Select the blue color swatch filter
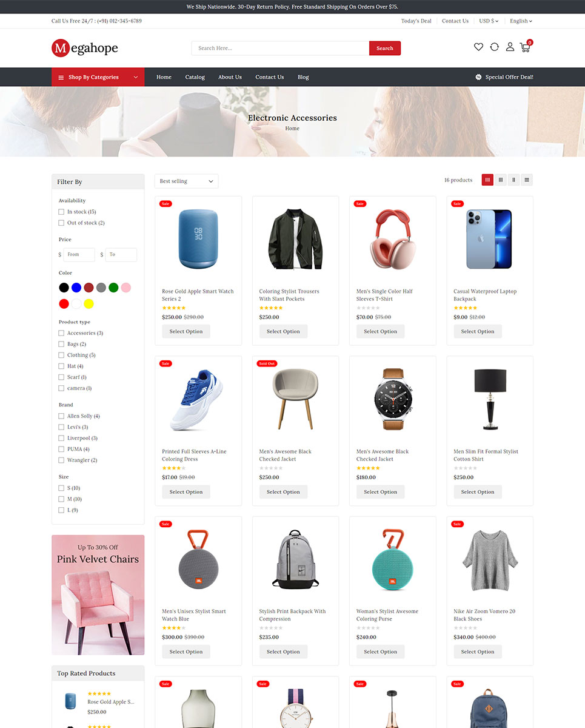The height and width of the screenshot is (728, 585). pos(76,288)
